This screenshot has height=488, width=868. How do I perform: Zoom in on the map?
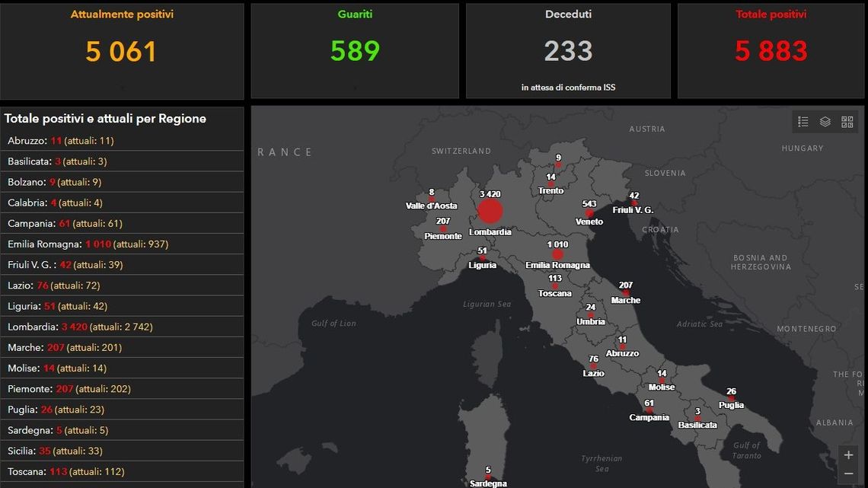(848, 455)
